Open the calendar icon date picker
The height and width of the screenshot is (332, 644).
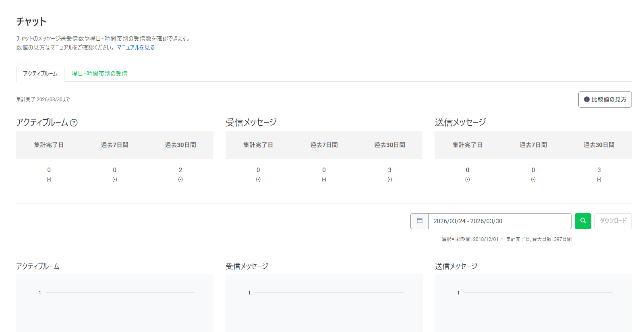[x=419, y=221]
